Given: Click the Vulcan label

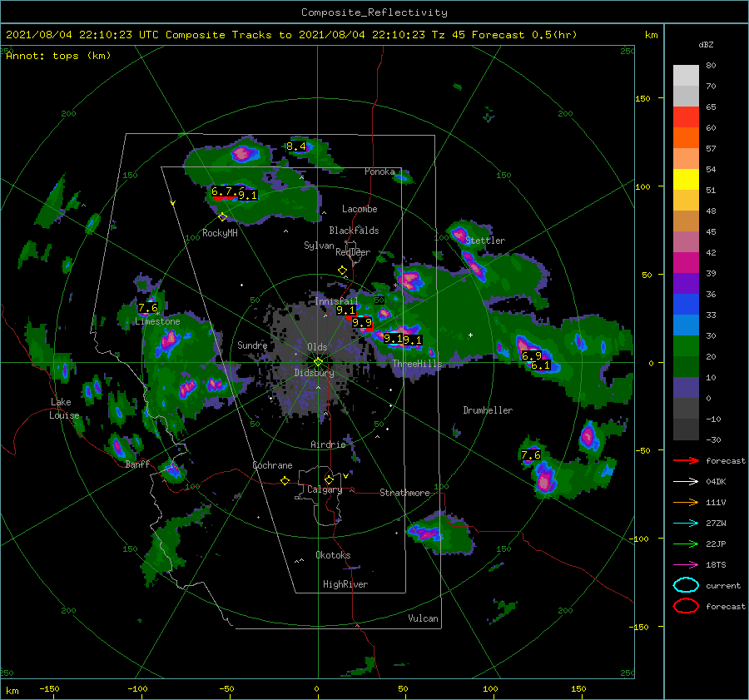Looking at the screenshot, I should [423, 618].
